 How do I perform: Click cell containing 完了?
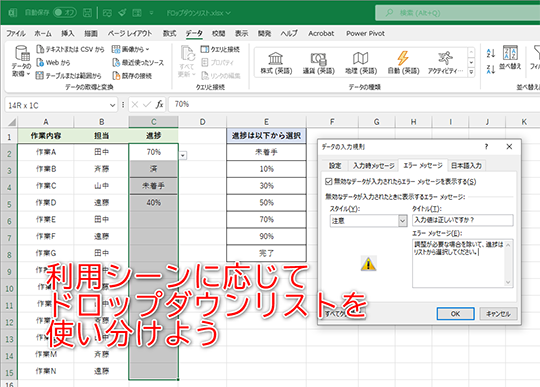pos(266,253)
